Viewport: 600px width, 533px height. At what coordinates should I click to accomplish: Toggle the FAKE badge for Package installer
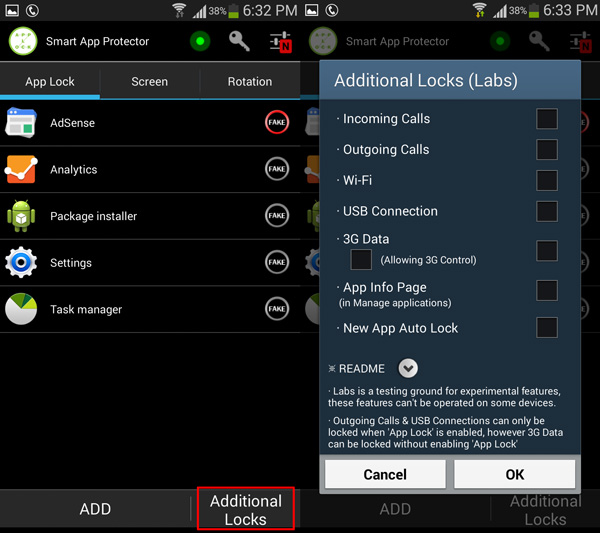(x=277, y=215)
